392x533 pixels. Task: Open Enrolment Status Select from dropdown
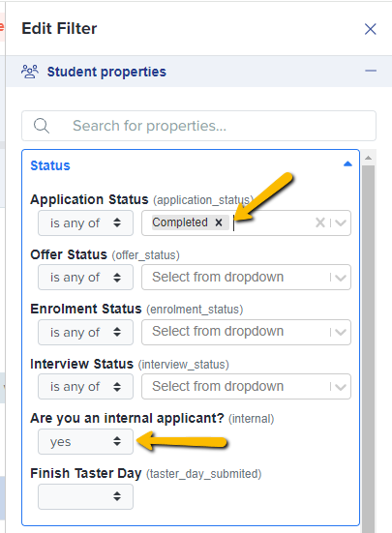(246, 332)
